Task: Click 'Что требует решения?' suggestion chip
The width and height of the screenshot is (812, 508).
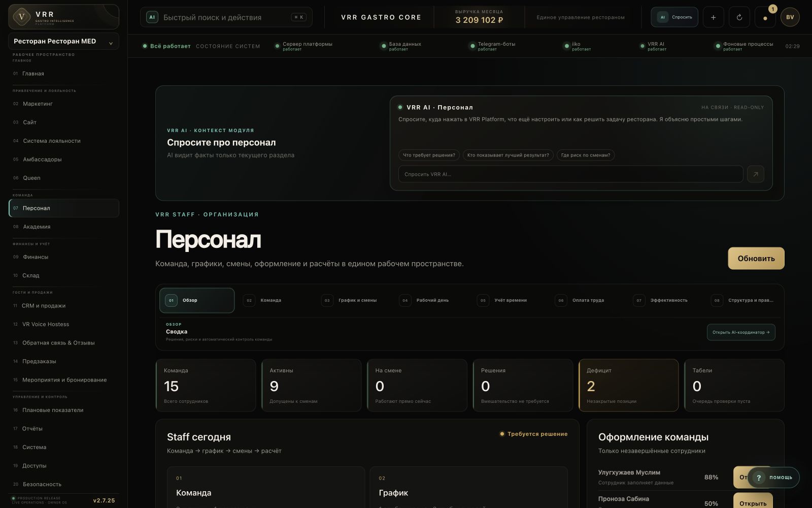Action: (429, 155)
